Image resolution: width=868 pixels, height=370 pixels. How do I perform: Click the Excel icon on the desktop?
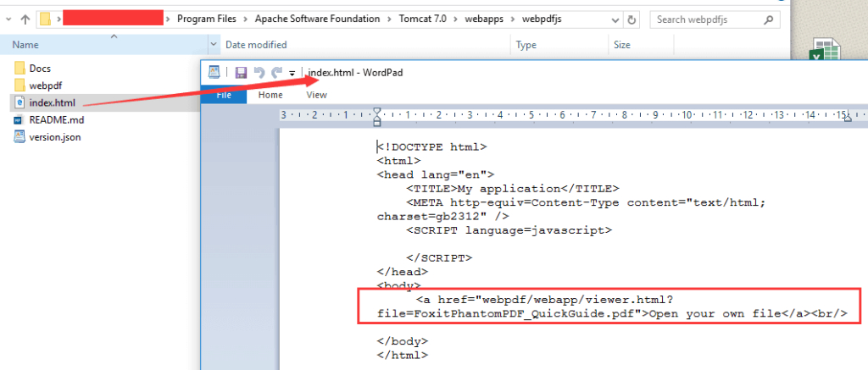(824, 50)
